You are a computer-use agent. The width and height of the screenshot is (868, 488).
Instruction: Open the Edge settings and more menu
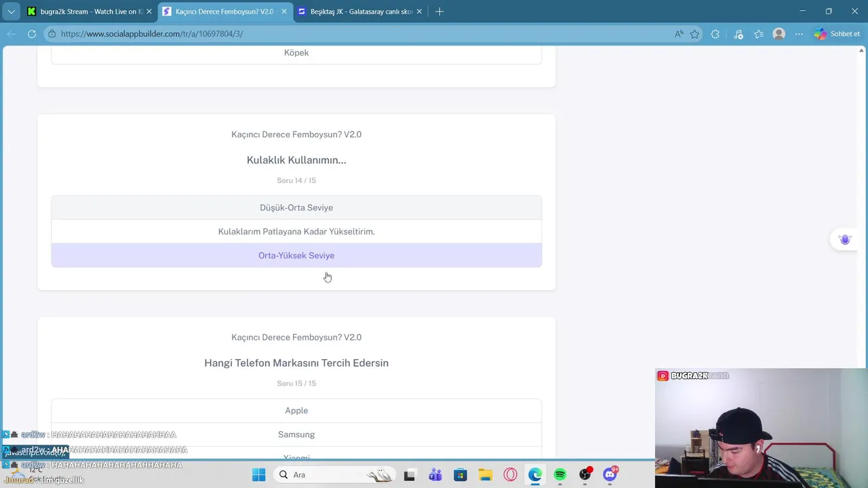click(x=799, y=34)
